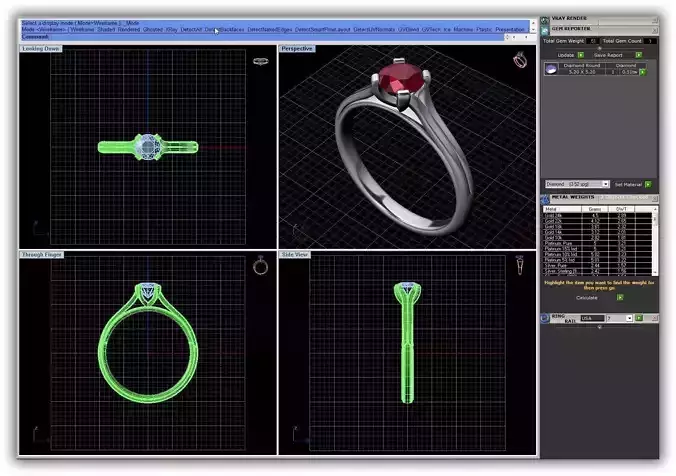
Task: Click the gem thumbnail in Gem Reporter list
Action: click(551, 69)
